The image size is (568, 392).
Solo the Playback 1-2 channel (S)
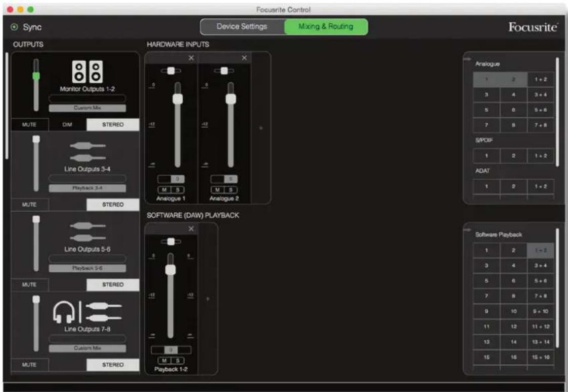point(178,361)
